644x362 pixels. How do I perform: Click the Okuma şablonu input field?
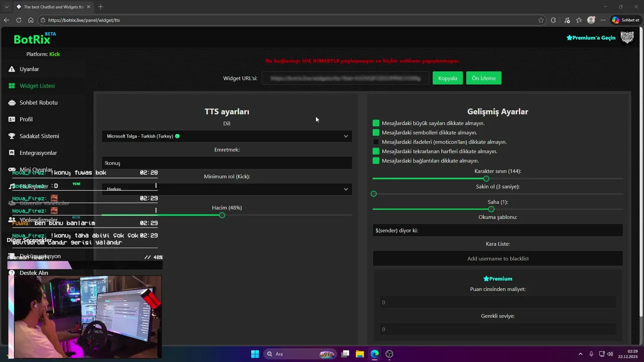pos(498,230)
